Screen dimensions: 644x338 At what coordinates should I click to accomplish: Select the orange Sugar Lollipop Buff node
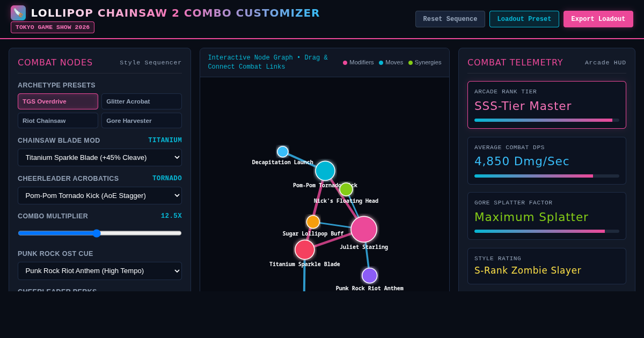(313, 222)
